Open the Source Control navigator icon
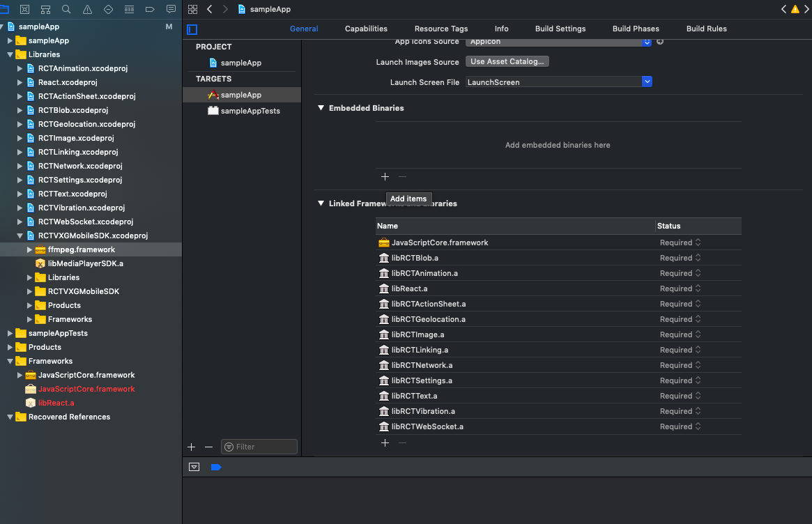The width and height of the screenshot is (812, 524). coord(25,10)
